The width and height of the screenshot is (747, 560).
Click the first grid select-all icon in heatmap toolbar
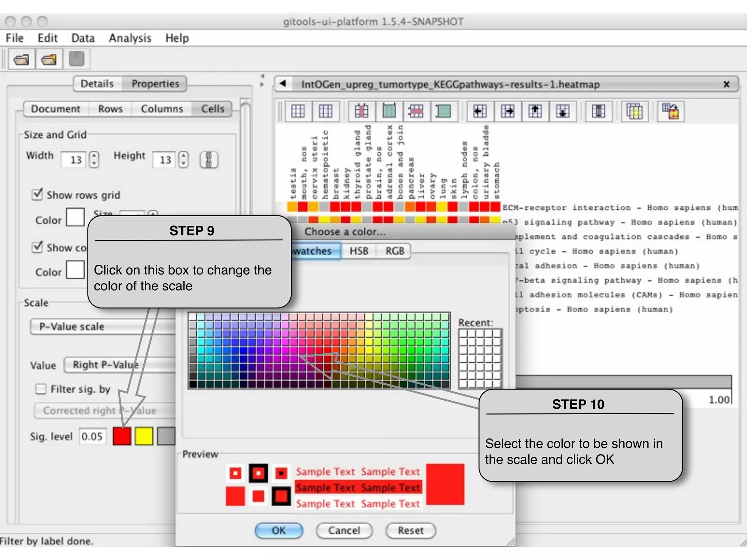pyautogui.click(x=298, y=111)
